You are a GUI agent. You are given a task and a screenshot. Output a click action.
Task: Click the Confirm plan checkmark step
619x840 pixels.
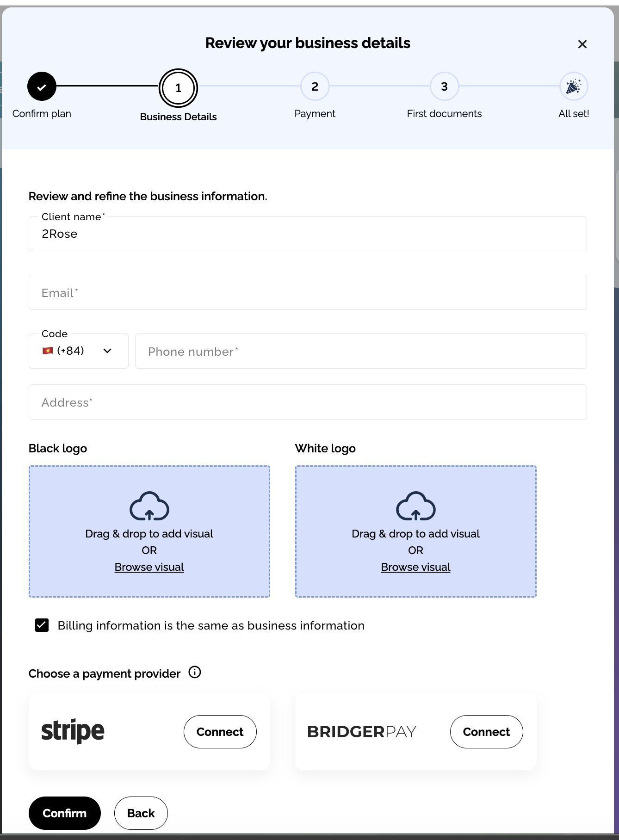[x=42, y=86]
